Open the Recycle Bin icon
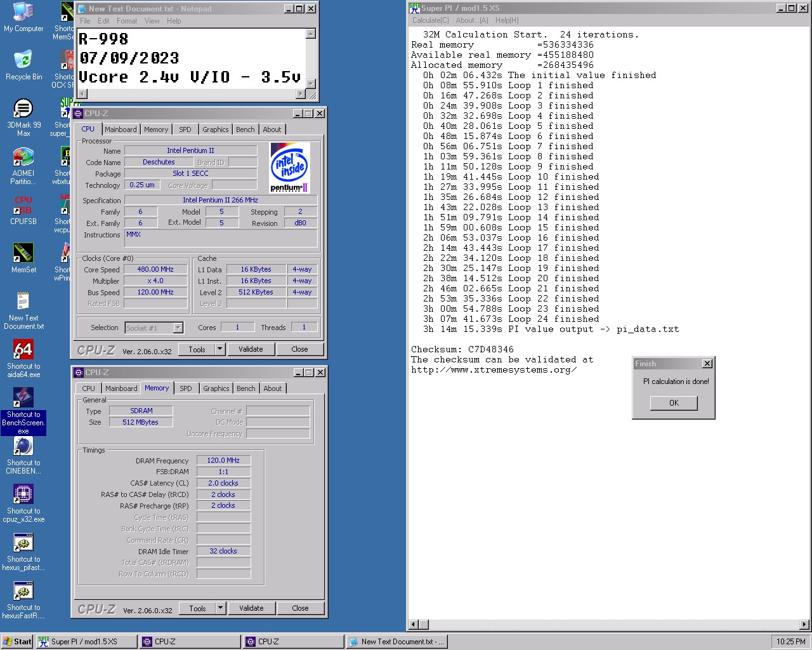This screenshot has height=650, width=812. click(23, 65)
